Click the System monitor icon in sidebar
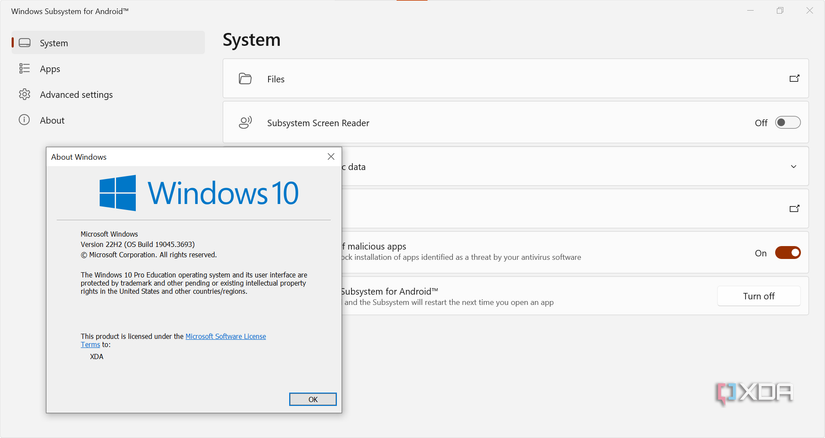 (x=25, y=43)
